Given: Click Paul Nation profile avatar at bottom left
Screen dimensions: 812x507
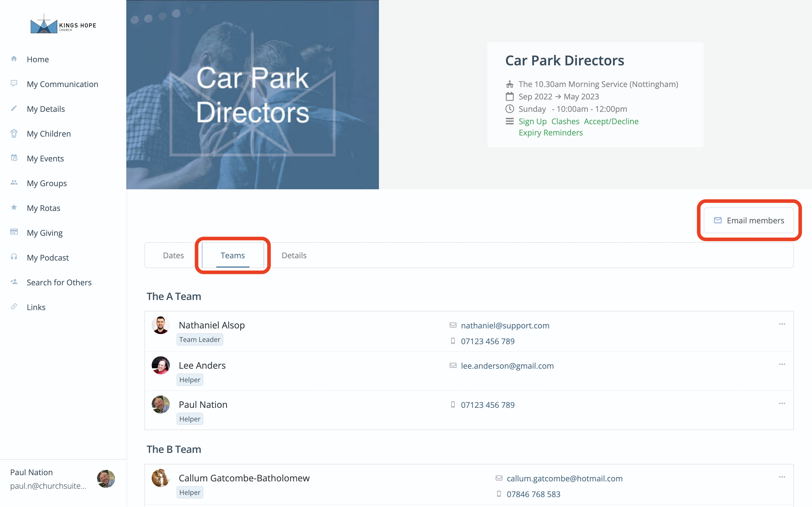Looking at the screenshot, I should click(106, 479).
